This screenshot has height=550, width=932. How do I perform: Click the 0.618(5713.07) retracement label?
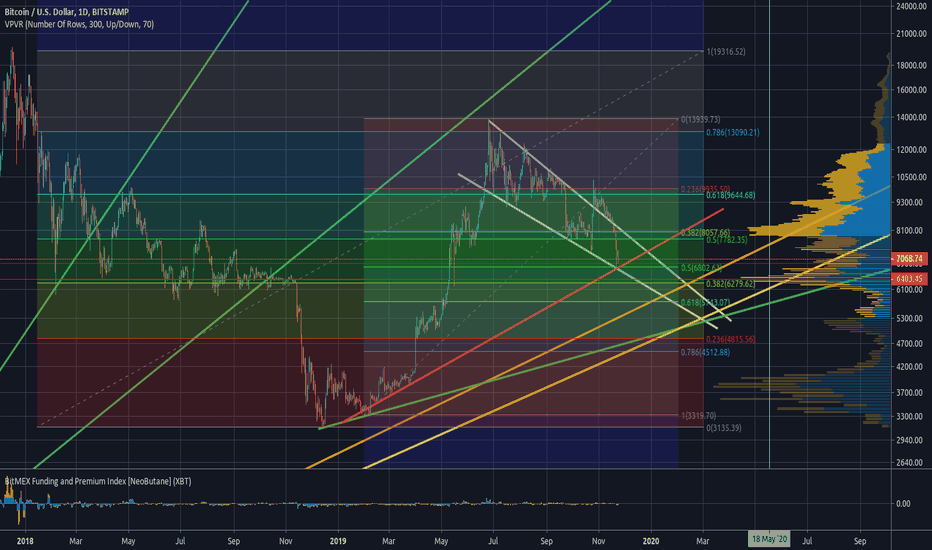(705, 302)
